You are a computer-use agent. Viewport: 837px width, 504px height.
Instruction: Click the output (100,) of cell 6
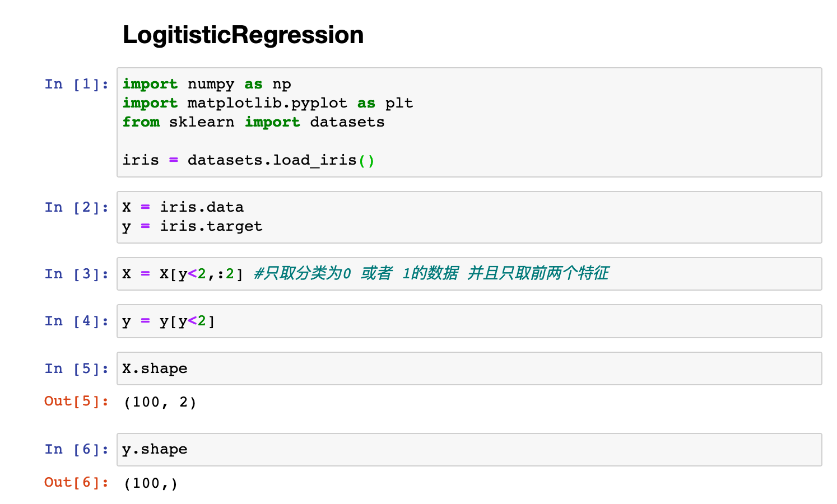pos(151,483)
